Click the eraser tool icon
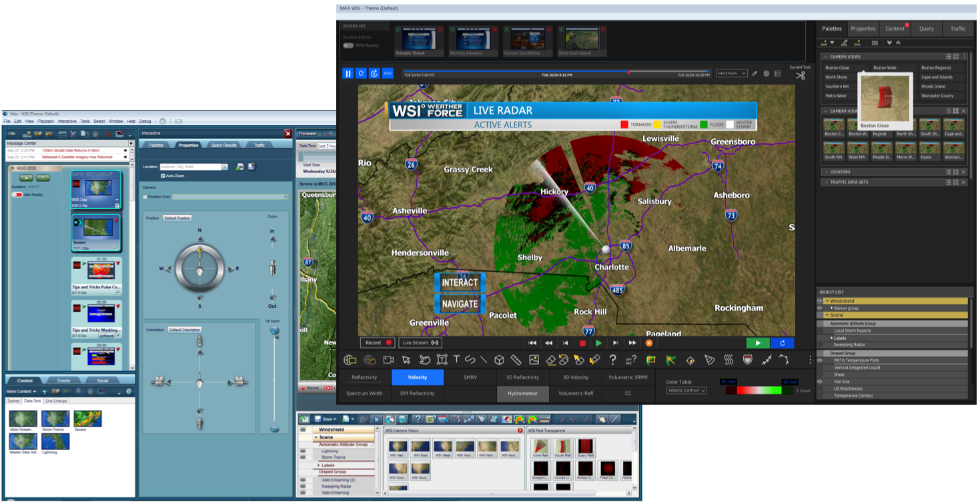 click(x=550, y=360)
